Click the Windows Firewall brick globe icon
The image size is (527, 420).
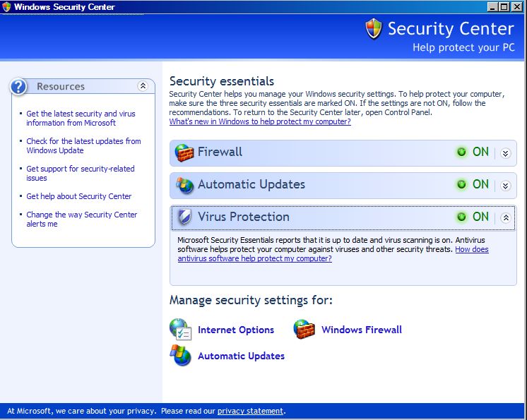click(x=304, y=329)
